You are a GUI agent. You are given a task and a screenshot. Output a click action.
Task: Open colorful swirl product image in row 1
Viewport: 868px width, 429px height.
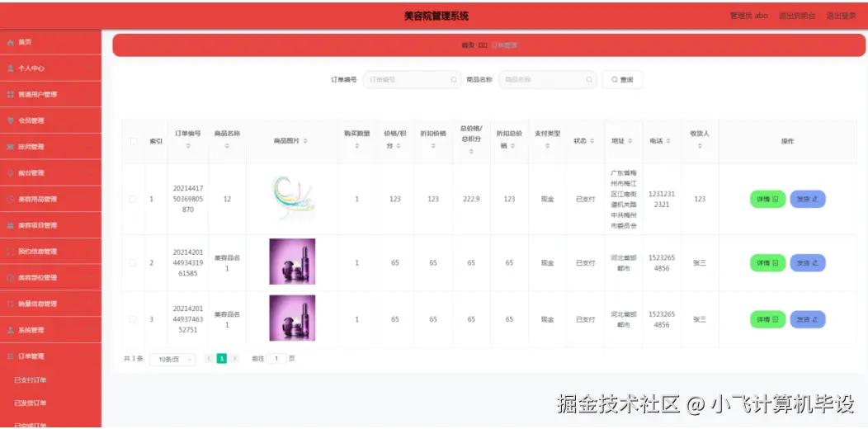pyautogui.click(x=294, y=198)
